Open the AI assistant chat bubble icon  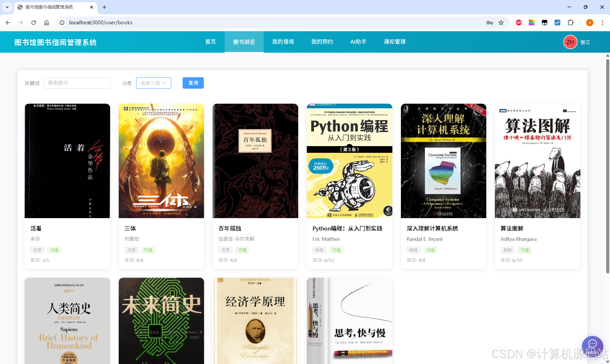tap(592, 345)
